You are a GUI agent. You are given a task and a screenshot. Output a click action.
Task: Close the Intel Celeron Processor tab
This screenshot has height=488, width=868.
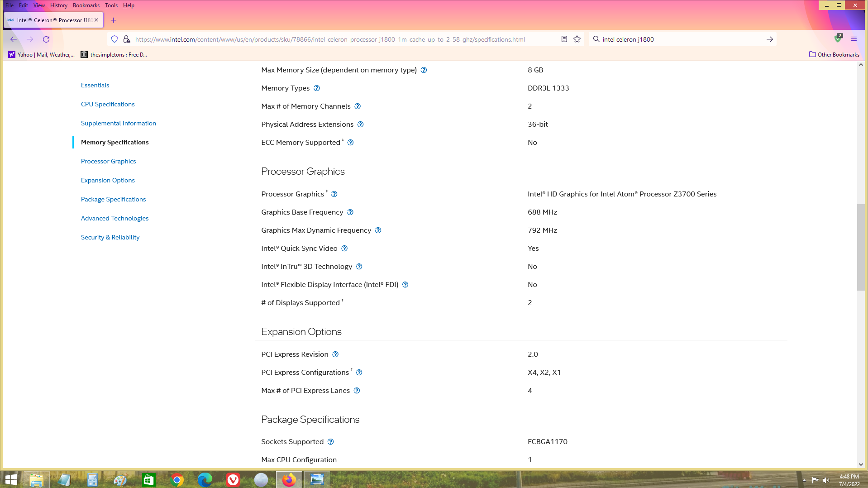pyautogui.click(x=96, y=20)
